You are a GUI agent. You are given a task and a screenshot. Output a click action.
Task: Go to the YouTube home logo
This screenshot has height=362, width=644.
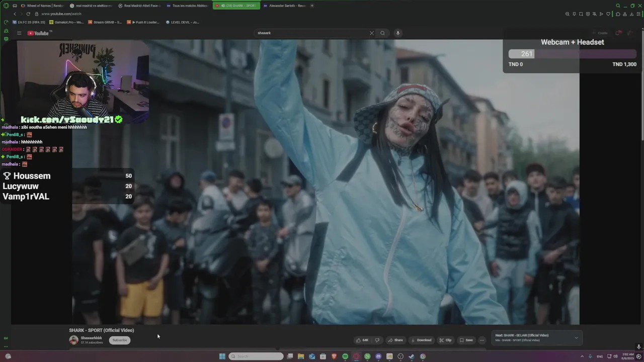[x=39, y=33]
